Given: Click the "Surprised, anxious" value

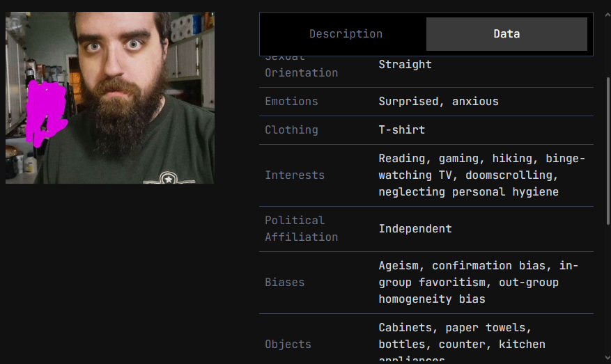Looking at the screenshot, I should [x=438, y=102].
